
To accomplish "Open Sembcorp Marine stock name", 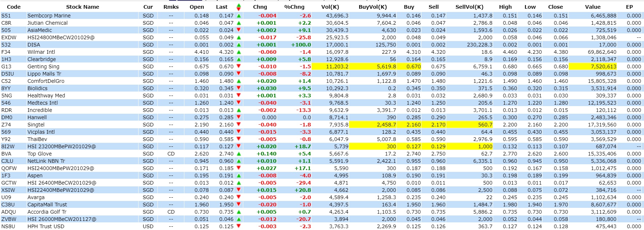I will (49, 16).
